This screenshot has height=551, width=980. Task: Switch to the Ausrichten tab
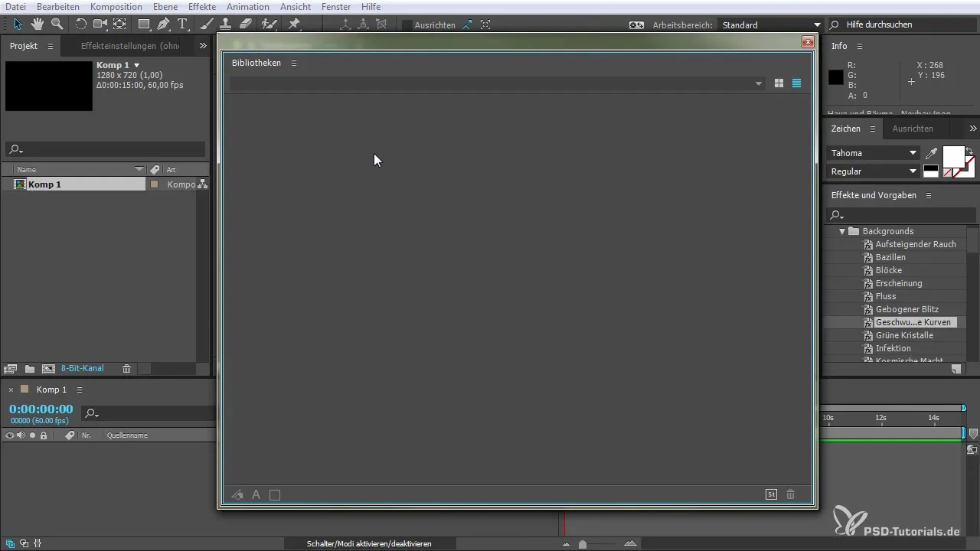[x=913, y=129]
